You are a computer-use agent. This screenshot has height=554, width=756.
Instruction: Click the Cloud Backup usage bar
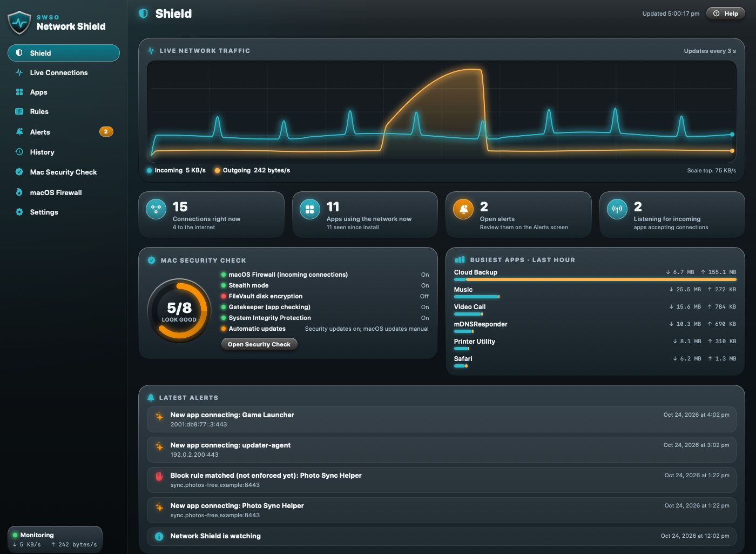pyautogui.click(x=595, y=279)
